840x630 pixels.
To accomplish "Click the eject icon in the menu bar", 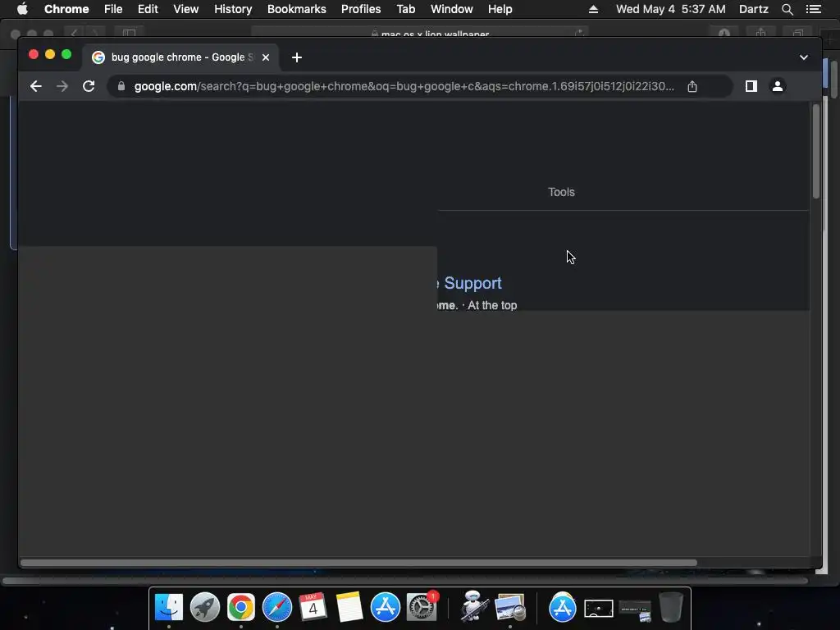I will point(593,9).
